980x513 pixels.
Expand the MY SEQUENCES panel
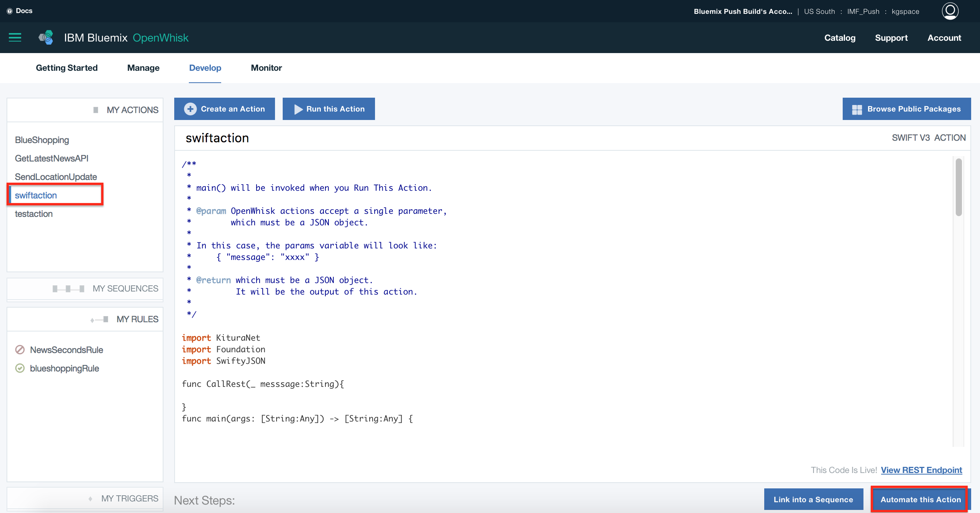click(x=85, y=289)
